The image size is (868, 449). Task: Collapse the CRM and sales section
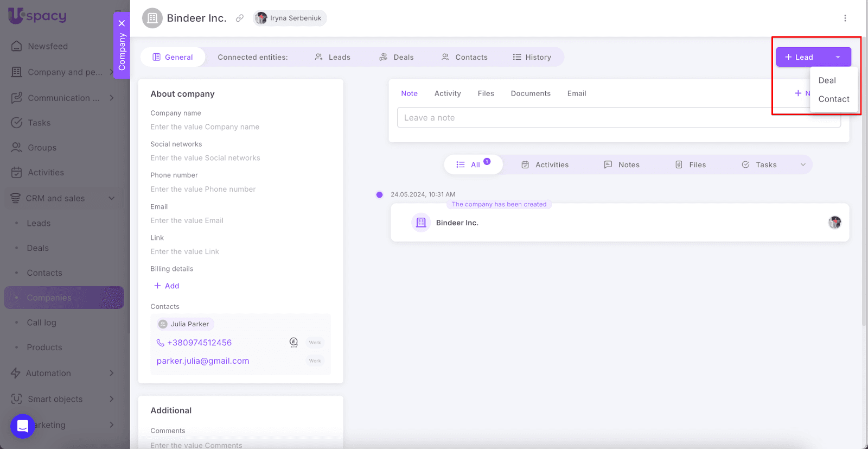(111, 198)
